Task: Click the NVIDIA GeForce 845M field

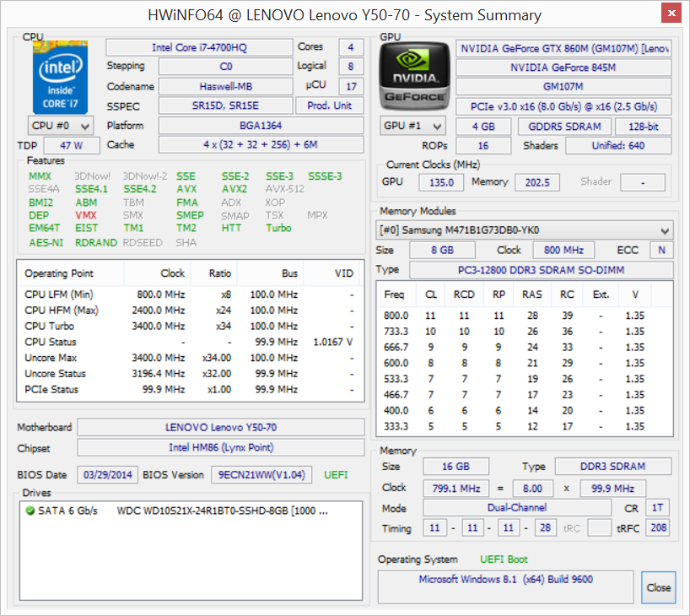Action: point(563,68)
